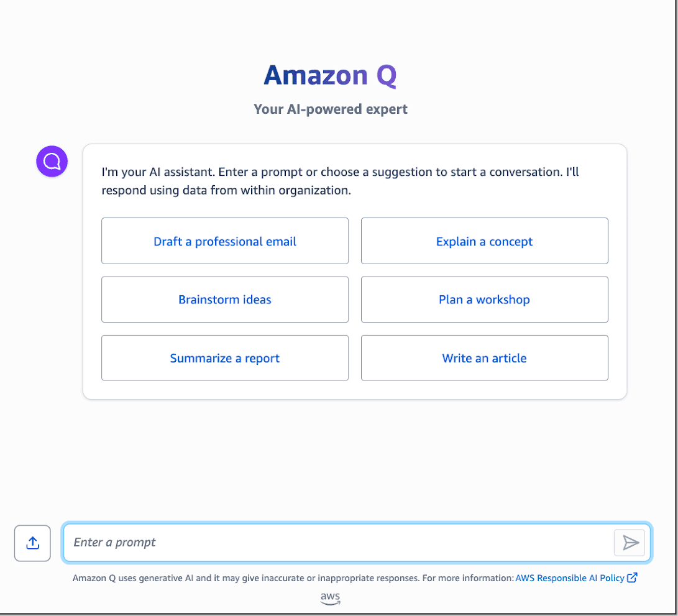Pick the Brainstorm ideas suggestion
The image size is (678, 616).
(225, 300)
